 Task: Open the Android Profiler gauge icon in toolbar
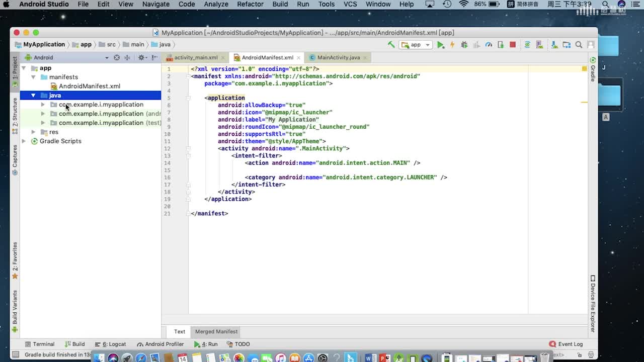point(489,45)
